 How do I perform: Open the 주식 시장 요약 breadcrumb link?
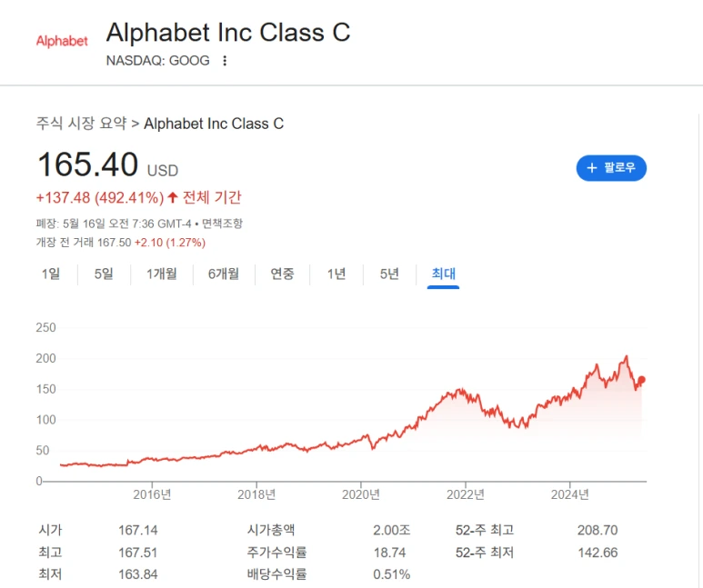(80, 124)
